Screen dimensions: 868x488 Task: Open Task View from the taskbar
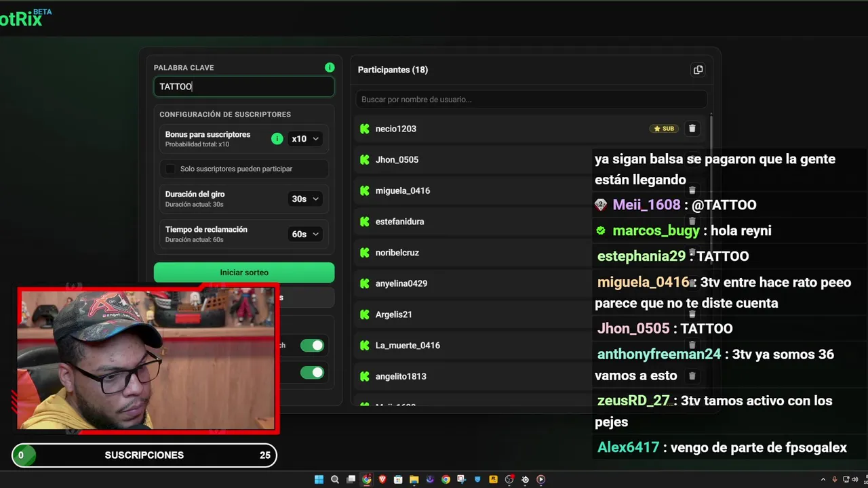coord(351,479)
